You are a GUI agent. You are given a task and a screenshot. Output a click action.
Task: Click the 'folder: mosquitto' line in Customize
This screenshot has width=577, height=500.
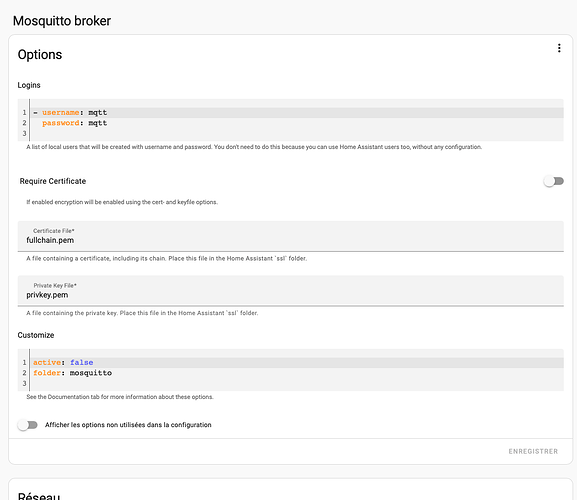(296, 373)
